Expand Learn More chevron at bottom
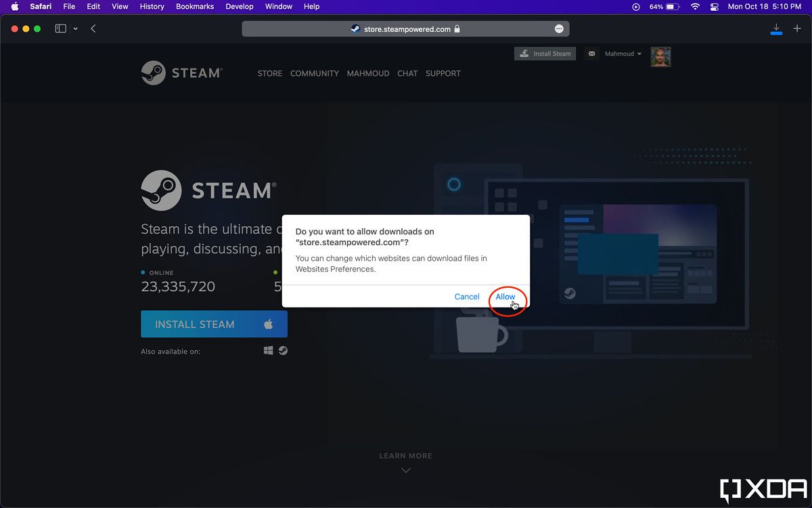812x508 pixels. (405, 470)
